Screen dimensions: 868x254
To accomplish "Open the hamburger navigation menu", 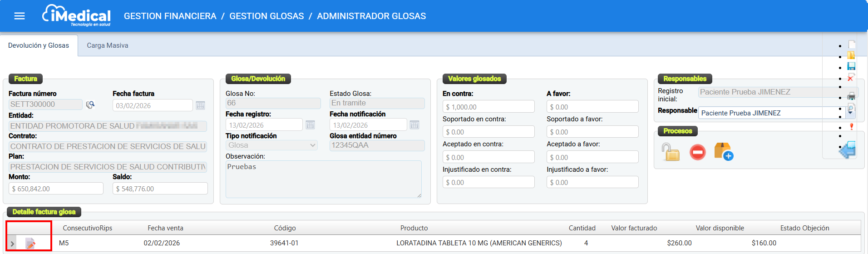I will click(x=20, y=16).
